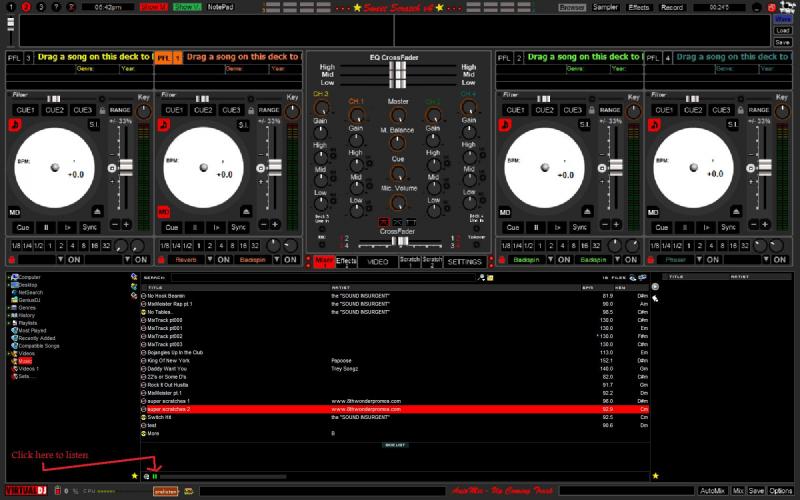800x500 pixels.
Task: Click the yellow folder icon beside the search field
Action: point(490,278)
